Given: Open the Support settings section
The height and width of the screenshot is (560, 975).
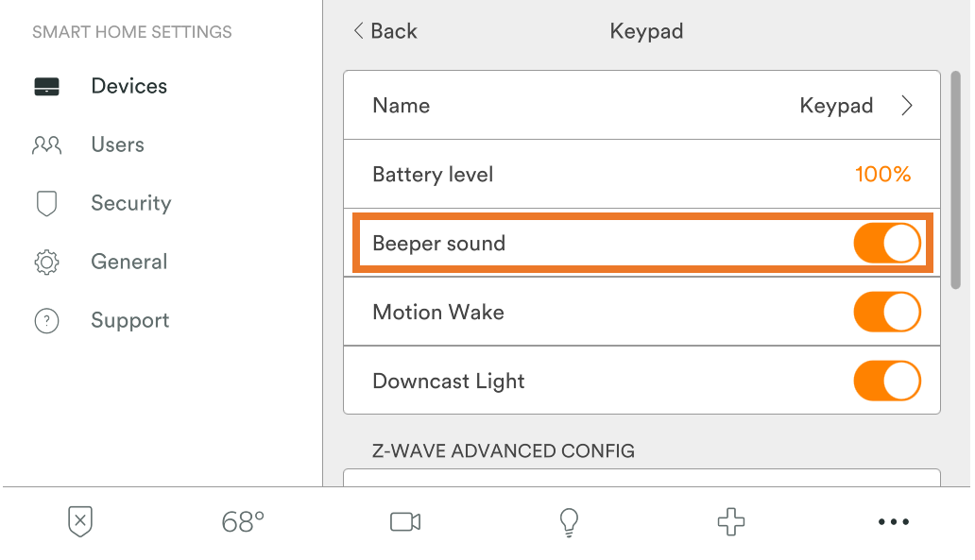Looking at the screenshot, I should (x=129, y=321).
